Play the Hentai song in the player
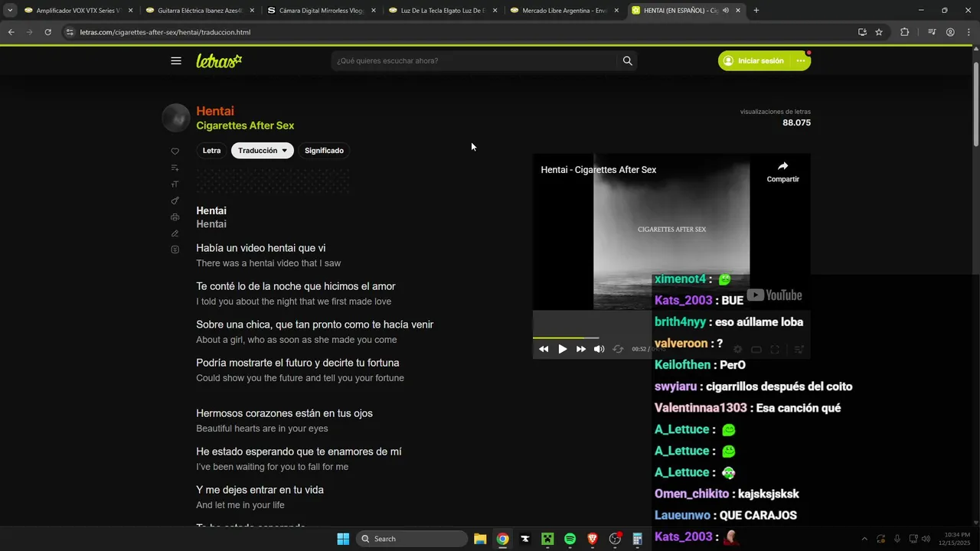Viewport: 980px width, 551px height. coord(562,349)
